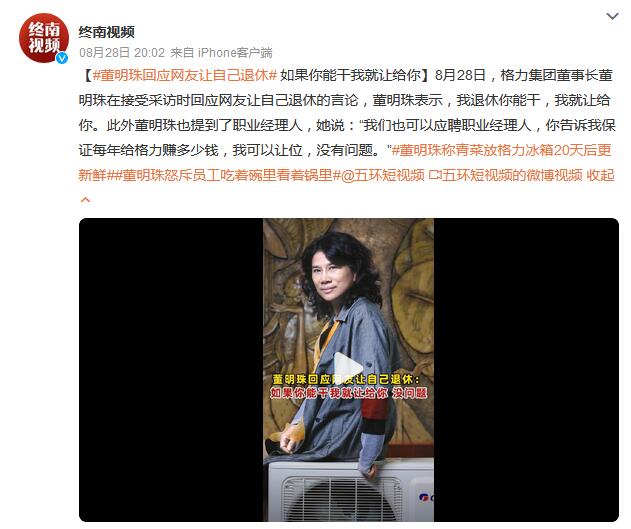Open the post timestamp 08月28日 20:02
Viewport: 631px width, 529px height.
pyautogui.click(x=122, y=53)
